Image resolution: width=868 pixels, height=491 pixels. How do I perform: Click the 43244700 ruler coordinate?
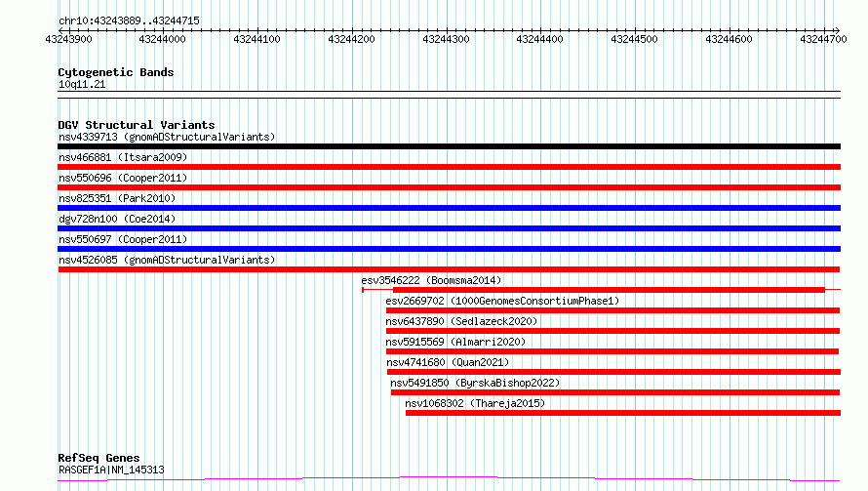pyautogui.click(x=823, y=39)
